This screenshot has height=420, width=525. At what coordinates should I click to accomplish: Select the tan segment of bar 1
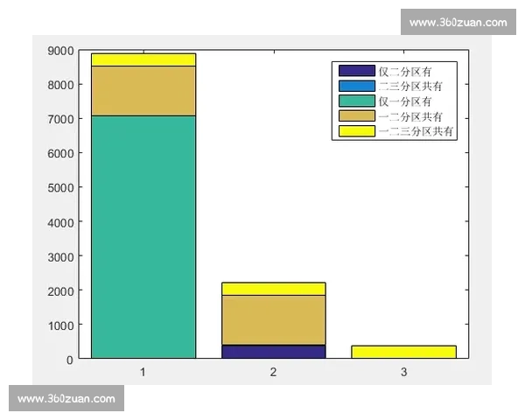tap(143, 90)
